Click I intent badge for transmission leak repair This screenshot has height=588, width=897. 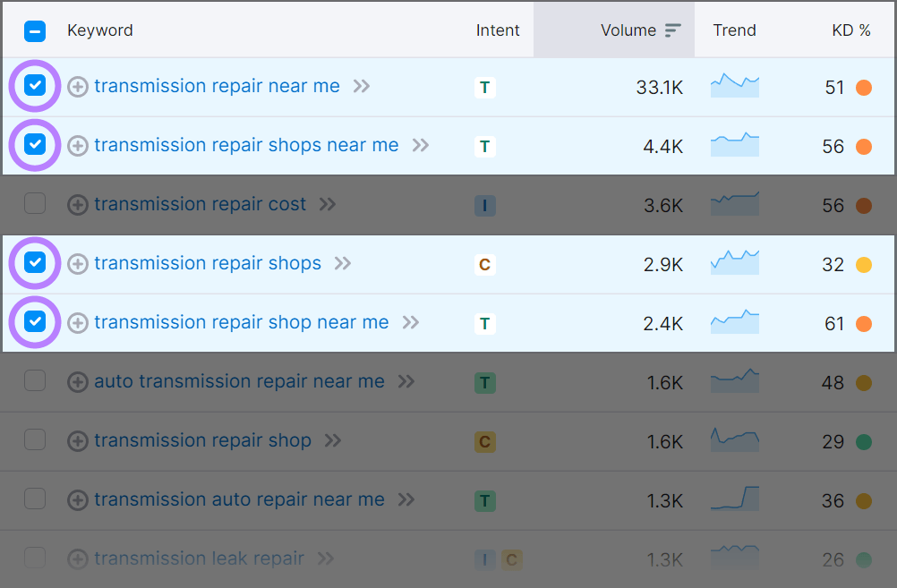(484, 559)
